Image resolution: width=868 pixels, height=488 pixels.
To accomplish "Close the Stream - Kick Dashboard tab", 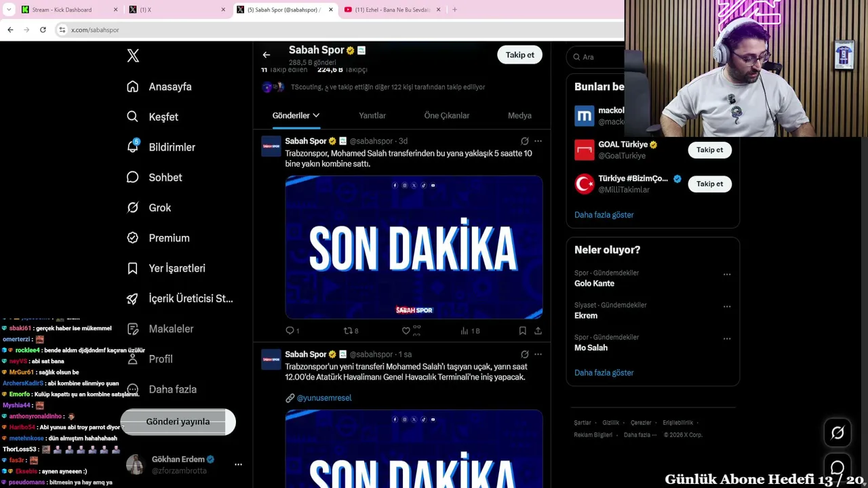I will 115,9.
